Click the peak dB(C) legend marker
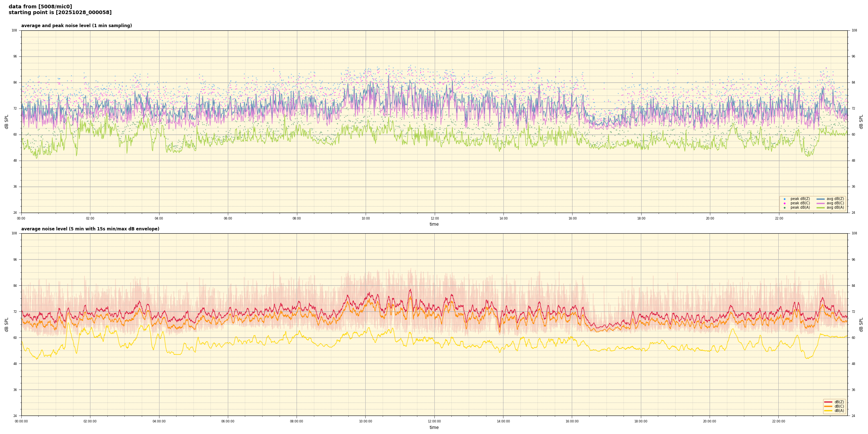The image size is (868, 434). [x=784, y=203]
